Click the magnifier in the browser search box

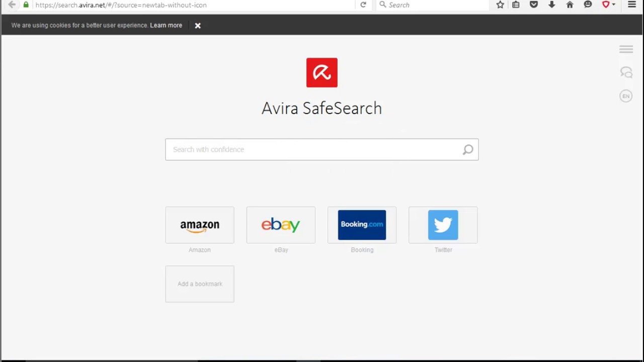click(383, 5)
